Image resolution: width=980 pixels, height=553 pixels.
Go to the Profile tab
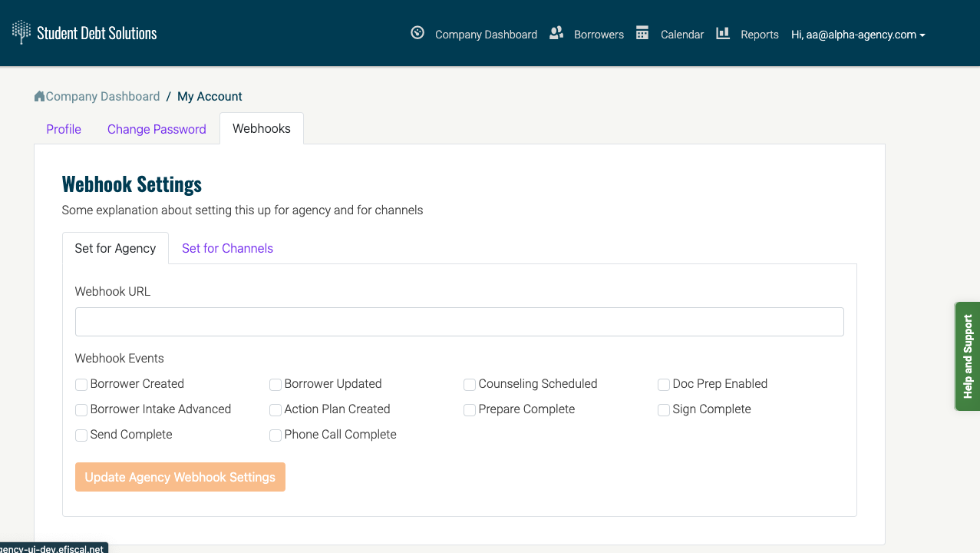point(64,129)
